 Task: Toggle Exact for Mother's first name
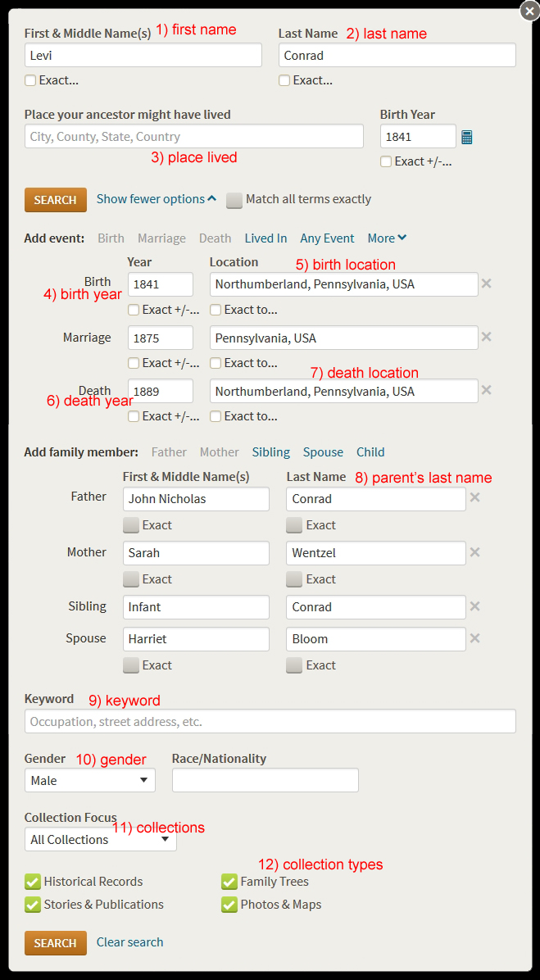coord(130,579)
